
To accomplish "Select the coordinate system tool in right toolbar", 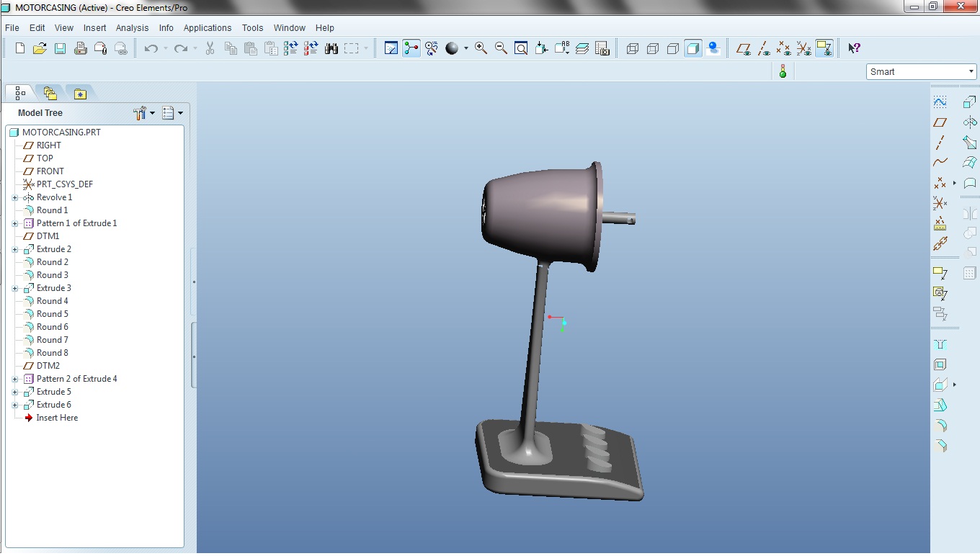I will pyautogui.click(x=940, y=203).
